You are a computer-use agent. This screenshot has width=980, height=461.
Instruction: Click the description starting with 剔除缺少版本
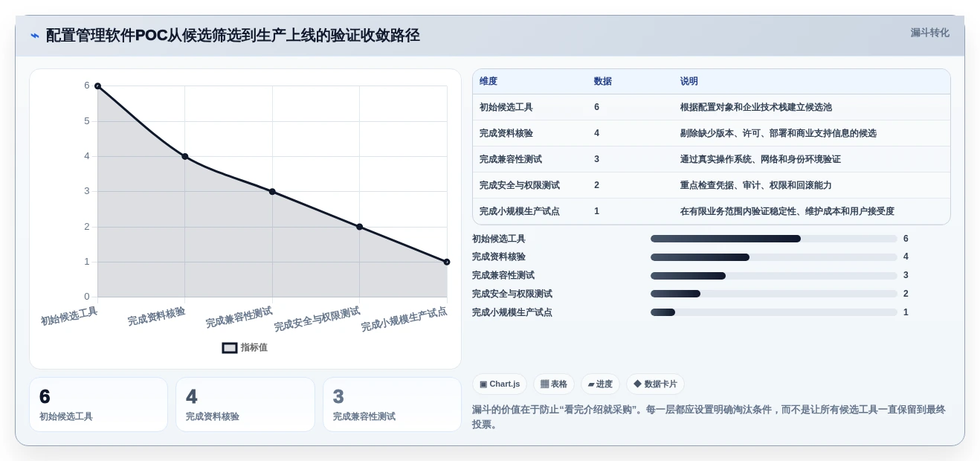(778, 133)
